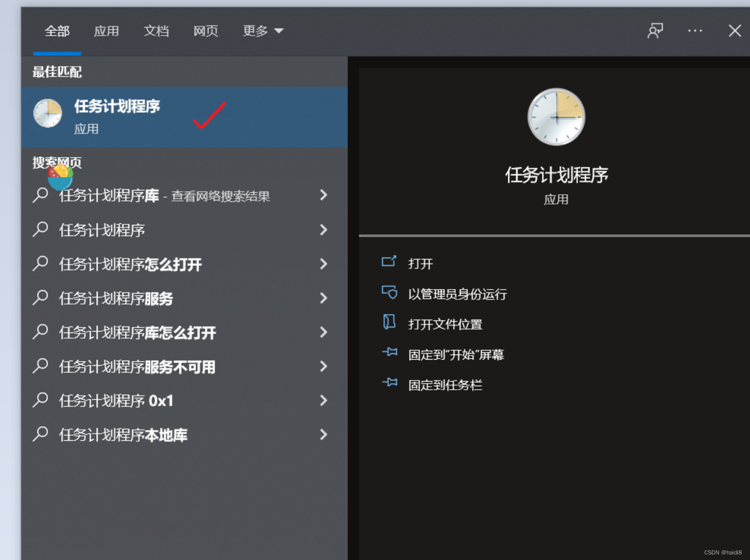The height and width of the screenshot is (560, 750).
Task: Select 任务计划程序 0x1 search suggestion
Action: 116,401
